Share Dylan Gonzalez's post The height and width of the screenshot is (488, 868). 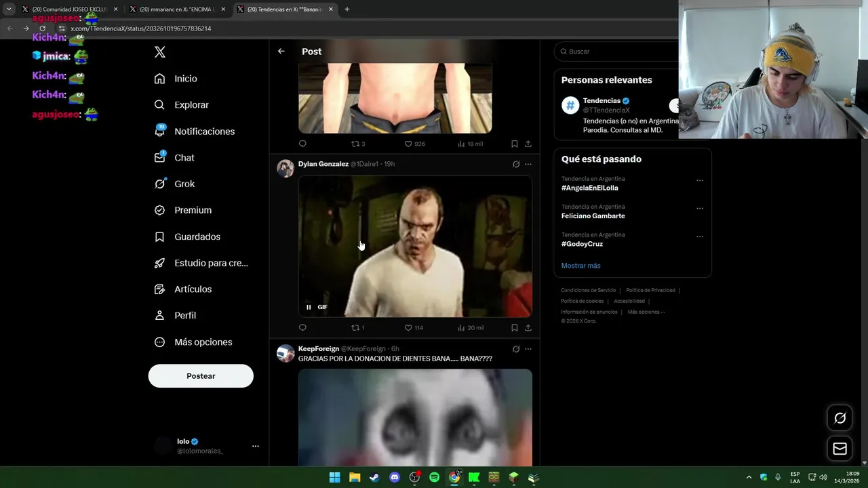(x=528, y=327)
